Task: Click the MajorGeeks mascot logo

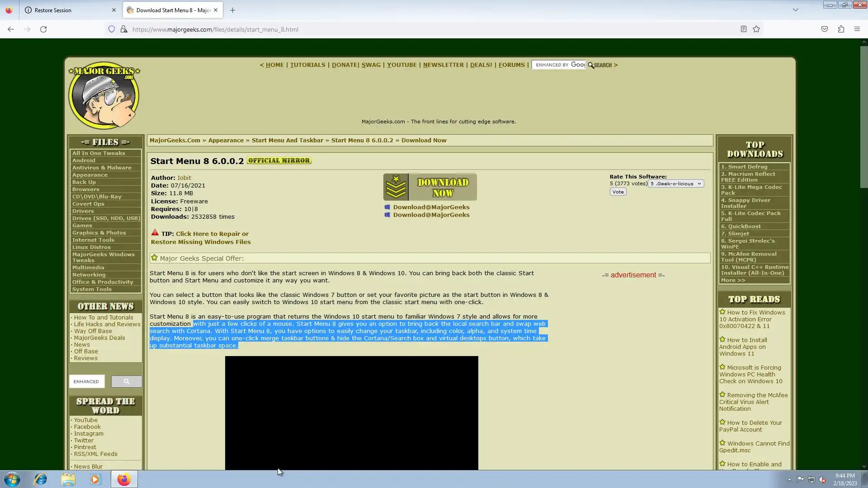Action: (x=104, y=95)
